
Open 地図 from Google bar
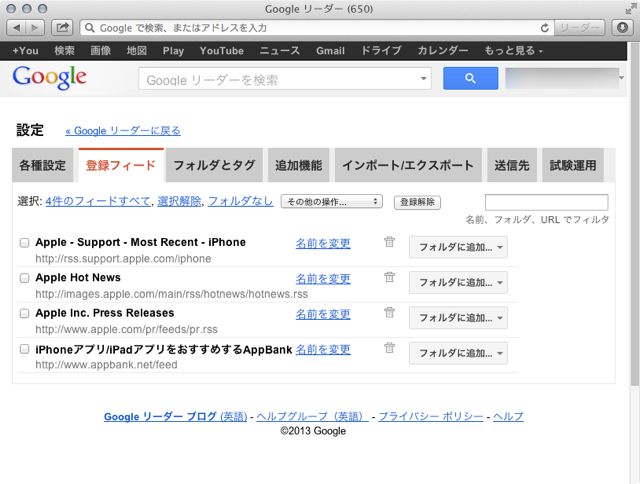[136, 51]
